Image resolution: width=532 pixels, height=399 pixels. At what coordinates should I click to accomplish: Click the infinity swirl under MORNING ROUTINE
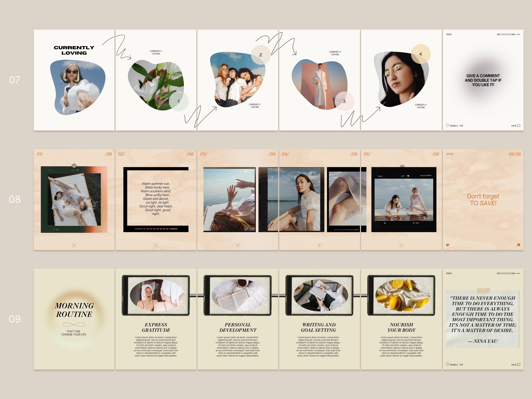74,325
